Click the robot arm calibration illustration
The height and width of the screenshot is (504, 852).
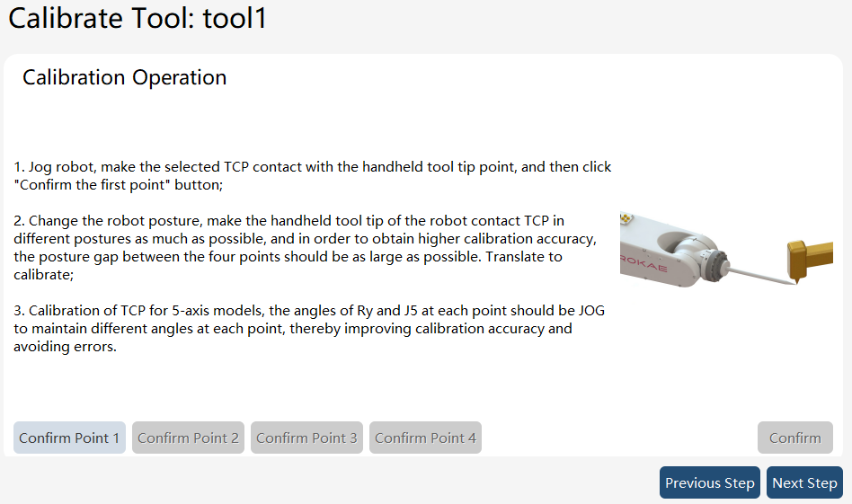pyautogui.click(x=726, y=249)
